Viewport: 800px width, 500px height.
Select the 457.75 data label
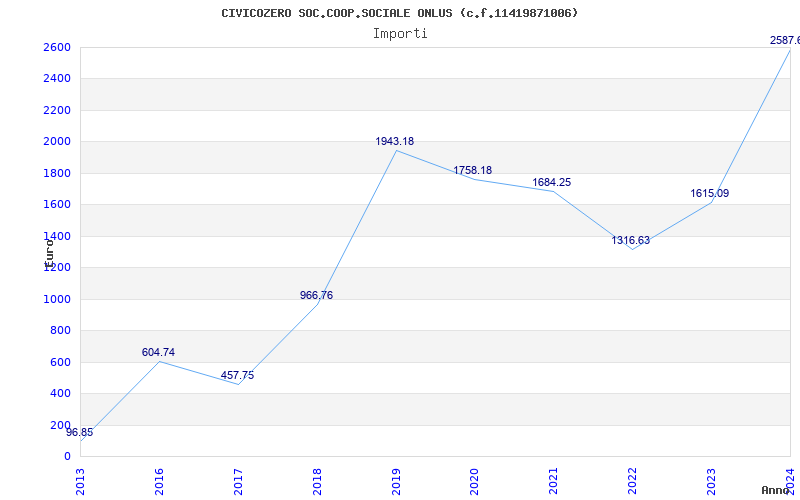point(237,376)
